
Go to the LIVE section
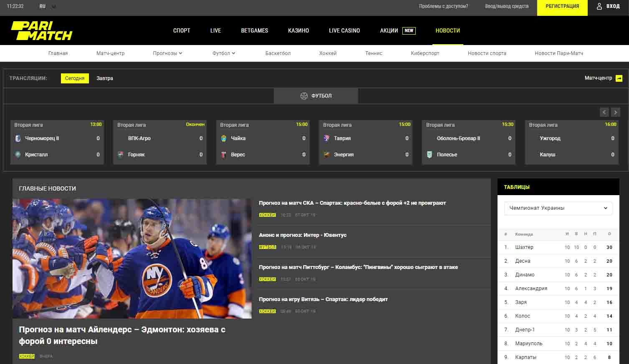point(216,30)
